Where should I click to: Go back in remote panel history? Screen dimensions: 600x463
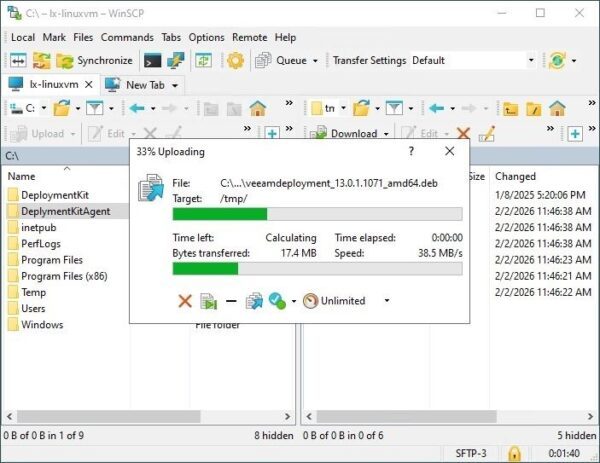436,108
